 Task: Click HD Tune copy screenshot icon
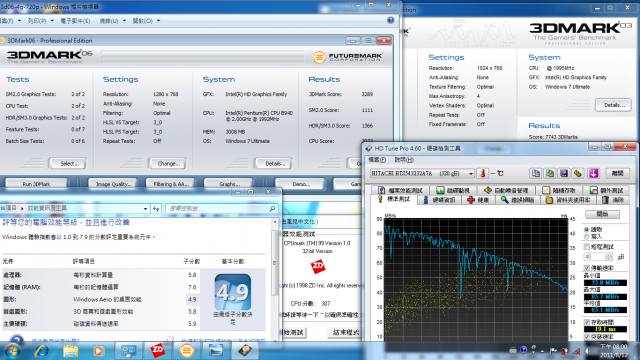pyautogui.click(x=550, y=173)
